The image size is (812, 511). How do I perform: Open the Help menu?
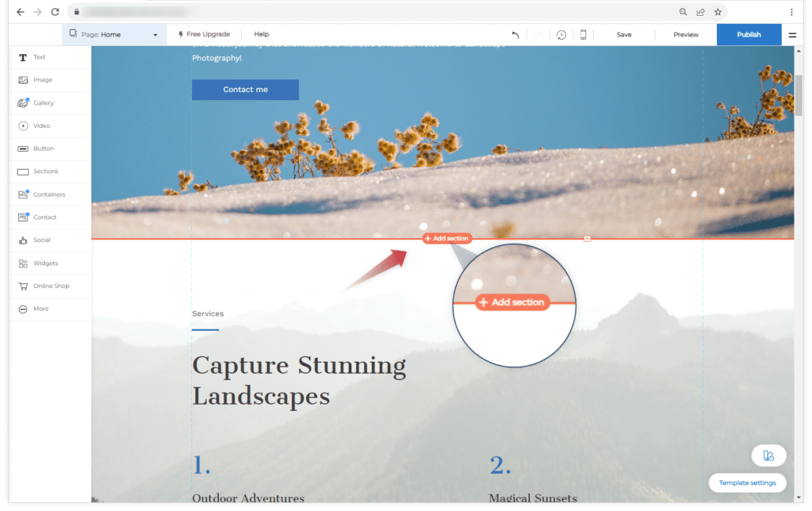262,34
